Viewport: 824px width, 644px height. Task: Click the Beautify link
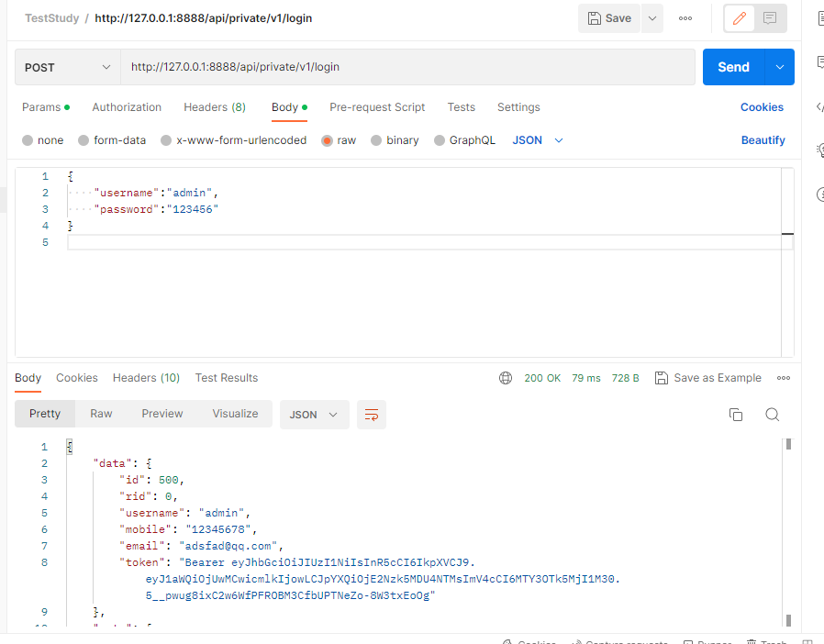(x=763, y=140)
